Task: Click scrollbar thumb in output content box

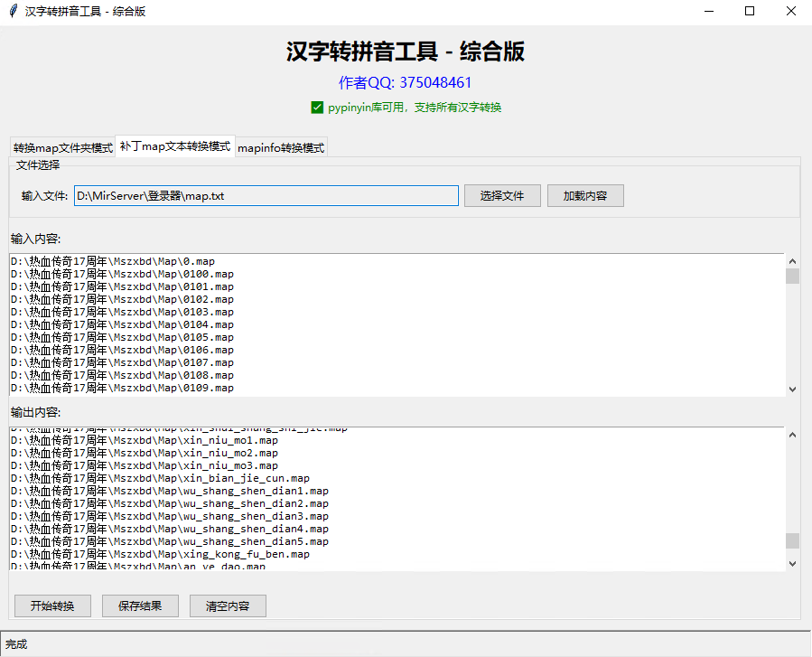Action: click(x=792, y=540)
